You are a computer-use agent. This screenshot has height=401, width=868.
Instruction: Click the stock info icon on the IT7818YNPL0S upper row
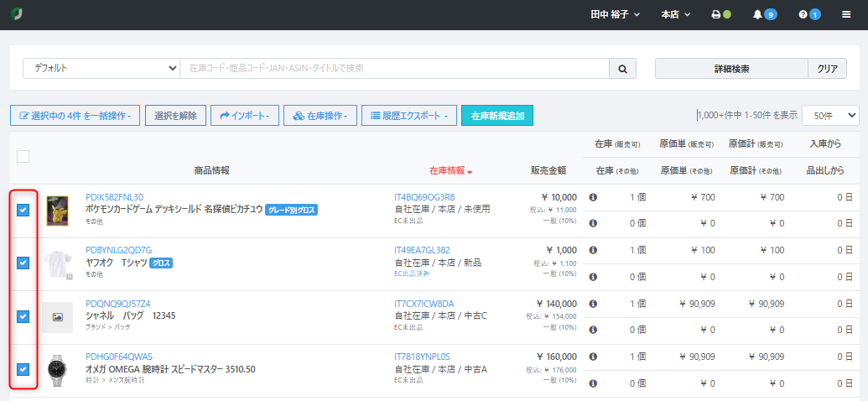pyautogui.click(x=593, y=357)
